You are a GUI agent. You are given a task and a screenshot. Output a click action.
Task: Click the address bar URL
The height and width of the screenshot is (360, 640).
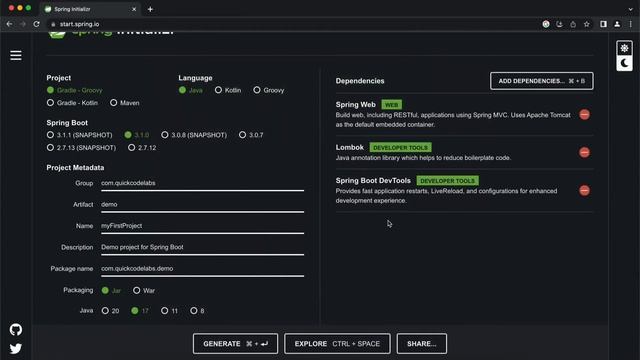(79, 24)
